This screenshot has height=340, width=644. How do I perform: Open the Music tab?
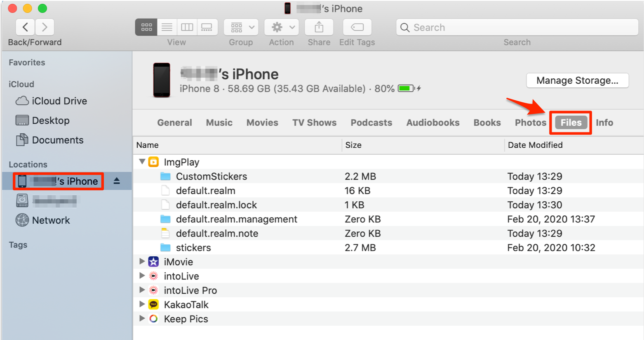[219, 123]
